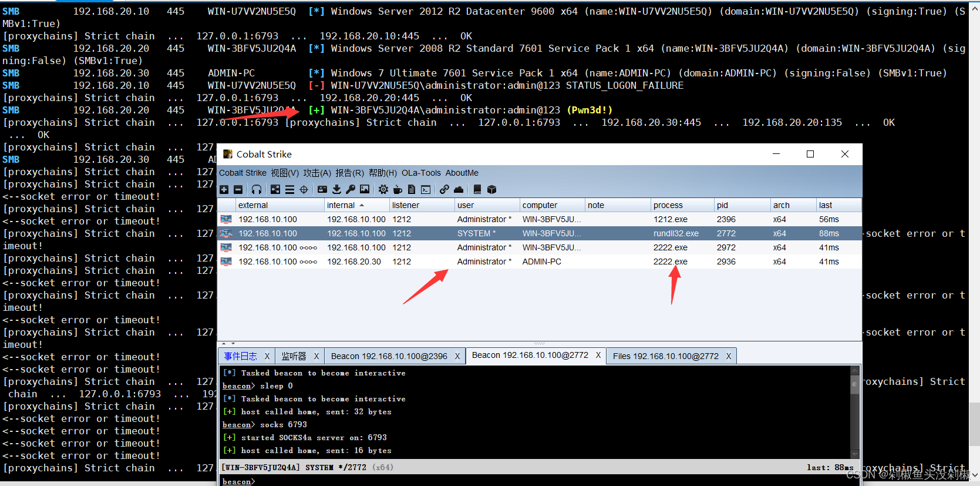Sort sessions by the external column

(279, 205)
